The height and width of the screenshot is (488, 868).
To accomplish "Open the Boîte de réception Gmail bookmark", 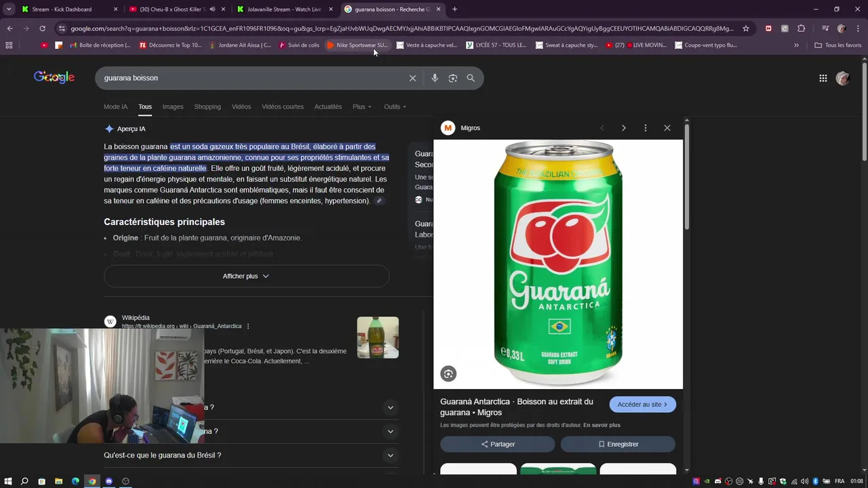I will pos(100,45).
